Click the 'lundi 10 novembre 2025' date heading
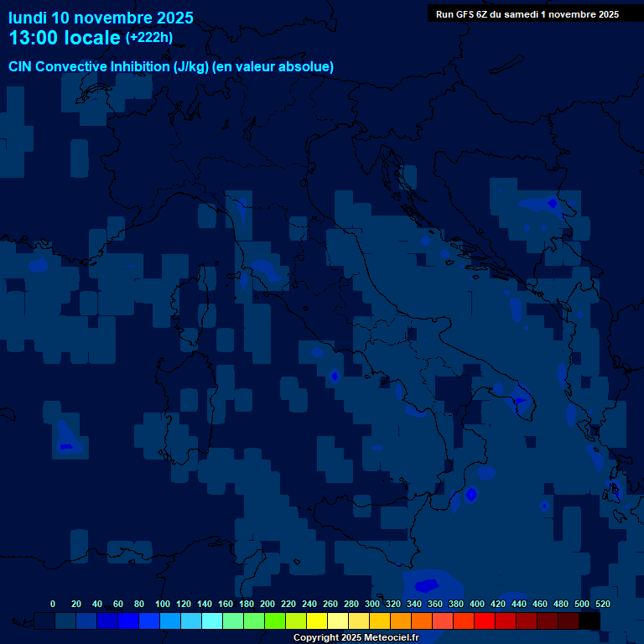 coord(101,18)
